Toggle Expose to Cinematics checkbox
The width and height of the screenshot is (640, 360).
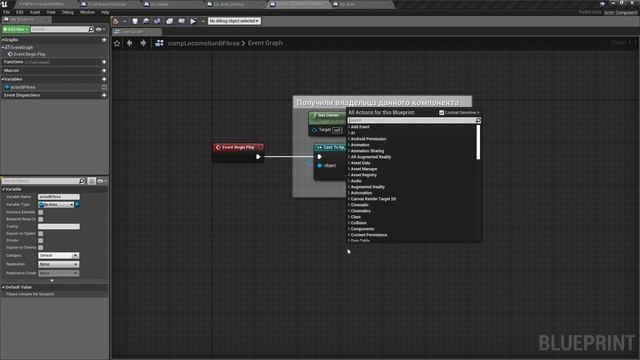tap(40, 247)
